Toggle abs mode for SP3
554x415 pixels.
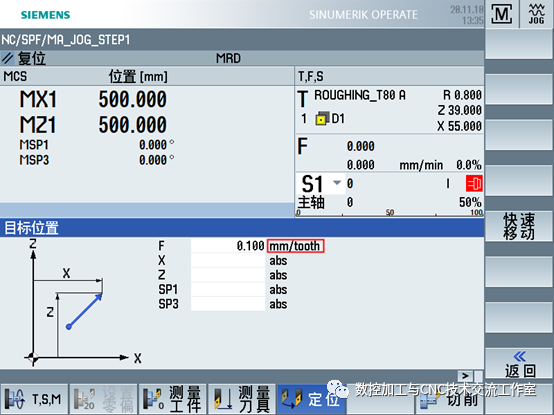278,304
